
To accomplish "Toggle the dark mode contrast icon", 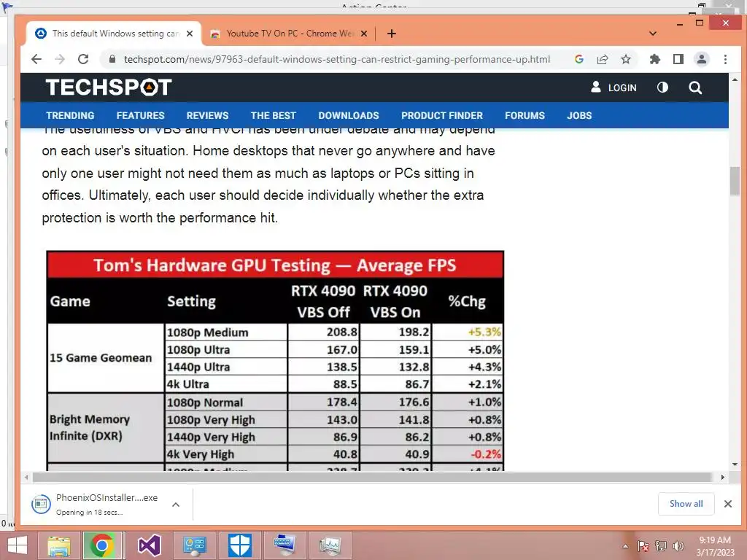I will coord(662,87).
